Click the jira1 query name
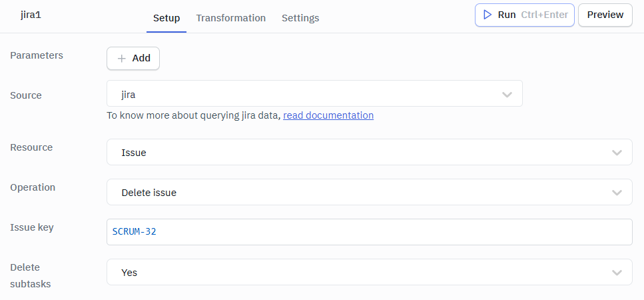This screenshot has height=300, width=644. click(31, 15)
